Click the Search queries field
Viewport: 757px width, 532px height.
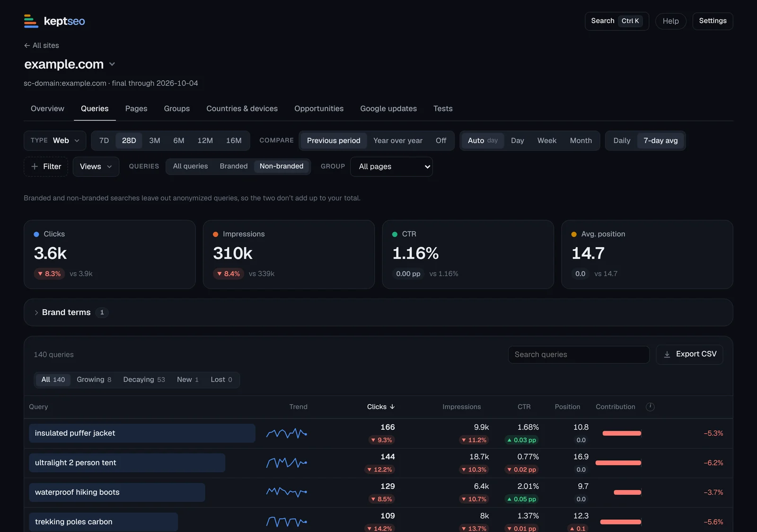pyautogui.click(x=579, y=355)
